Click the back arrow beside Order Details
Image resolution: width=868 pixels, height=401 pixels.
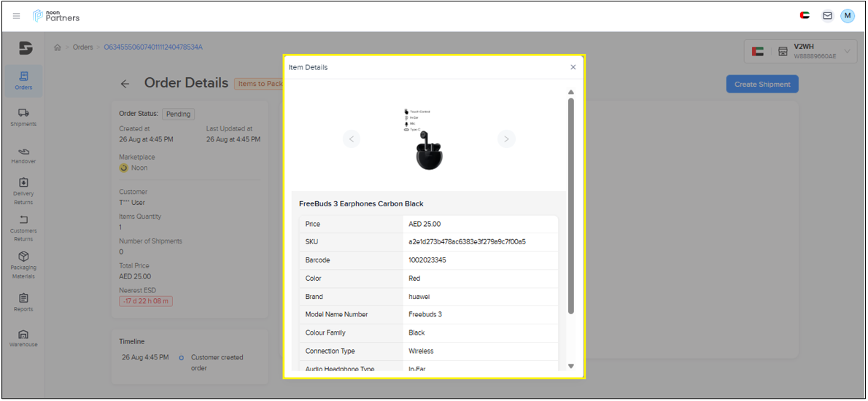click(x=125, y=84)
